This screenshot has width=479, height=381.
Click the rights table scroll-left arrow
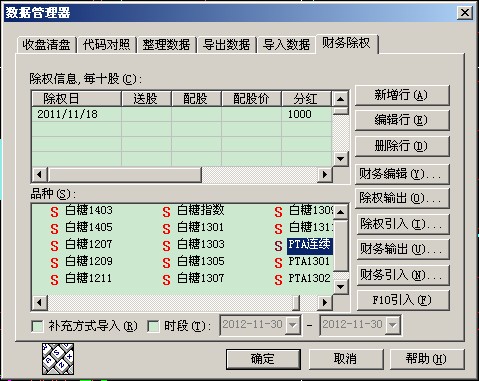click(40, 175)
